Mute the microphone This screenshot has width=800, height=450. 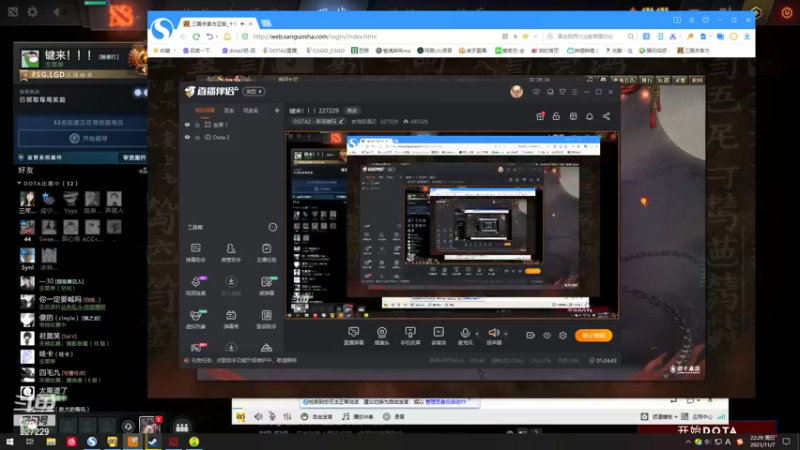[x=465, y=336]
